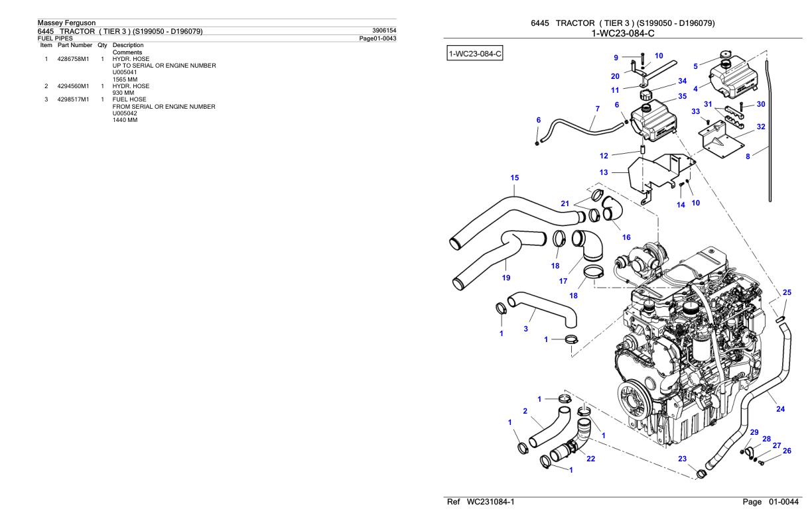The height and width of the screenshot is (525, 812).
Task: Click part number 4298517M1
Action: (72, 100)
